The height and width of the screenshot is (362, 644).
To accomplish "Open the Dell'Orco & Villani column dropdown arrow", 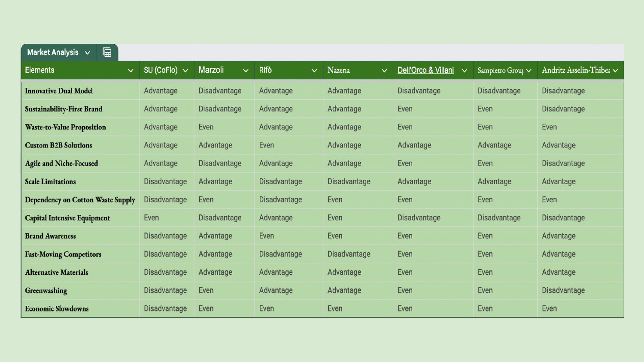I will click(x=464, y=70).
